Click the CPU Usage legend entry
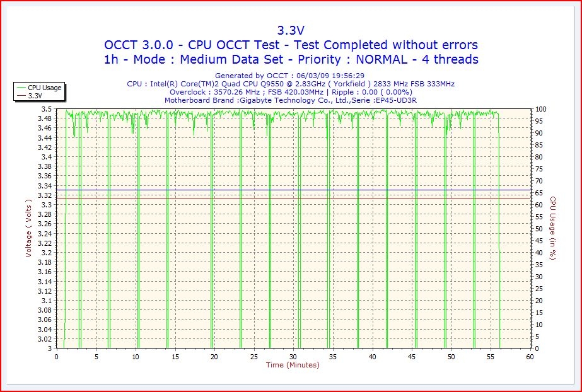 [x=39, y=88]
